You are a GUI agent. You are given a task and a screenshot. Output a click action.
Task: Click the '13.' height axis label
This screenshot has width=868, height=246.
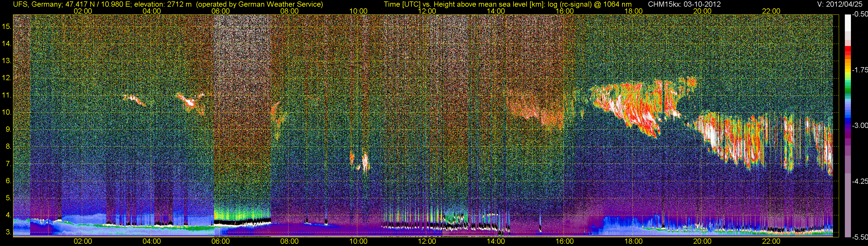coord(7,61)
